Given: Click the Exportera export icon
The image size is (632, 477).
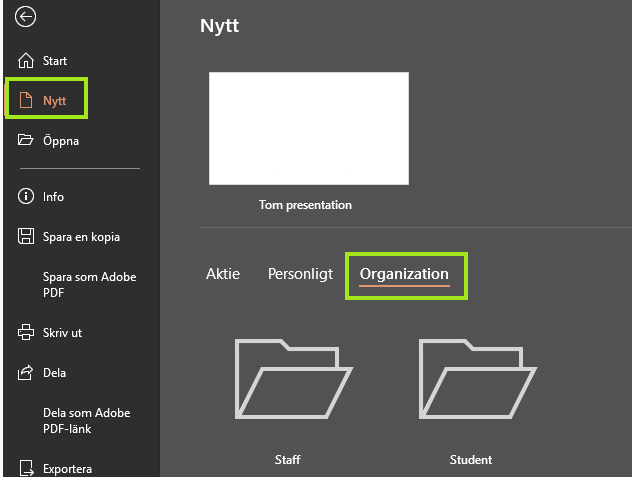Looking at the screenshot, I should tap(27, 469).
